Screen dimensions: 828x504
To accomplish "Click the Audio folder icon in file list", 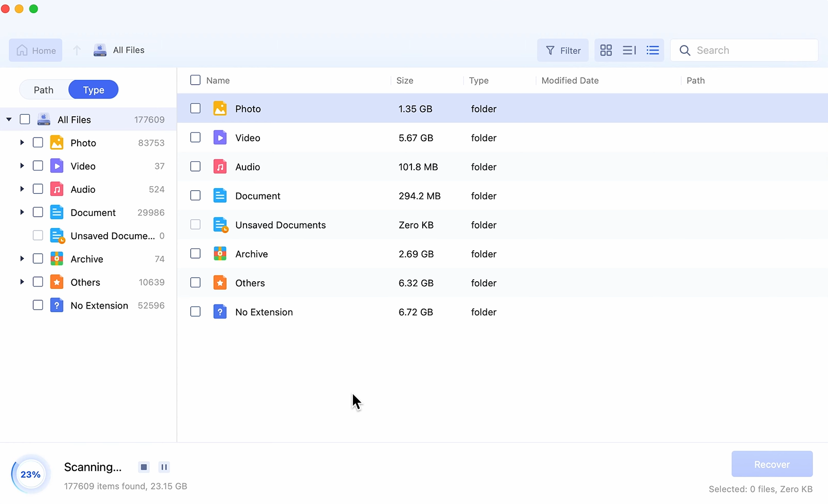I will pos(220,166).
